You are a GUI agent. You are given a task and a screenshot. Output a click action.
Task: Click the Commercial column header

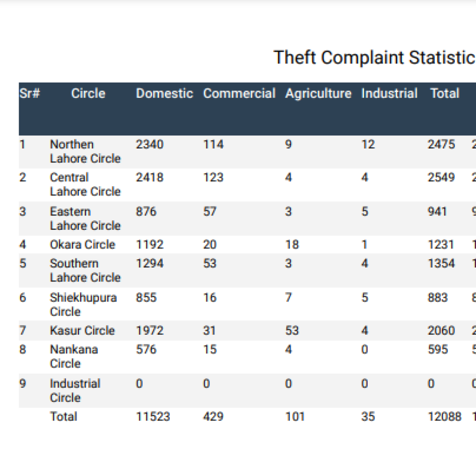[239, 93]
